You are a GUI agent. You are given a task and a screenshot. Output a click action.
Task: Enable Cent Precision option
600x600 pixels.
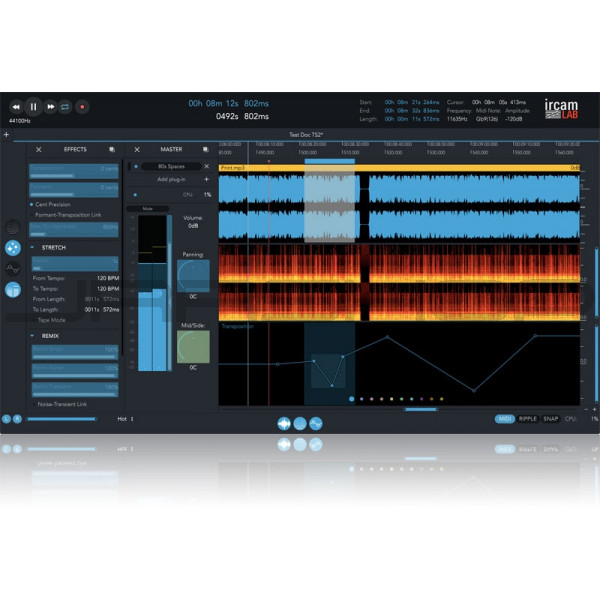coord(30,203)
